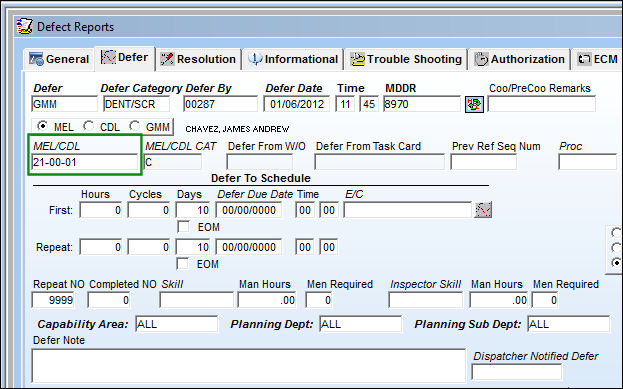This screenshot has height=389, width=623.
Task: Click the Defer field containing GMM
Action: pos(64,104)
